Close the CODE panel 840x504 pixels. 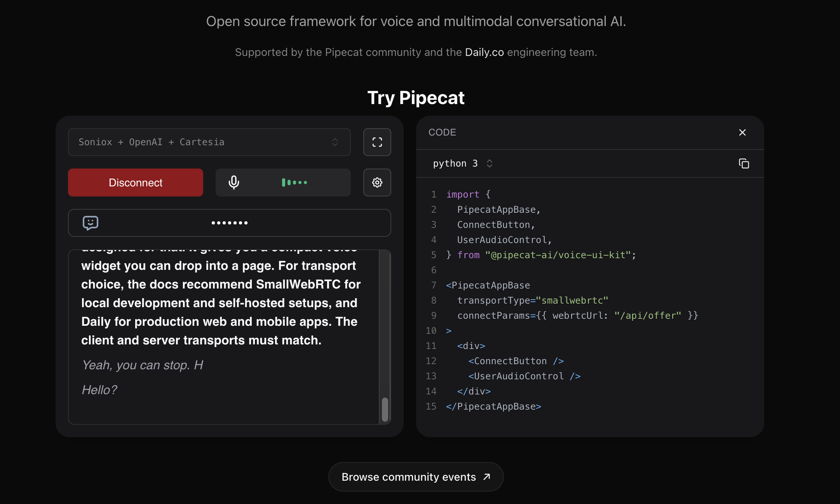point(742,132)
